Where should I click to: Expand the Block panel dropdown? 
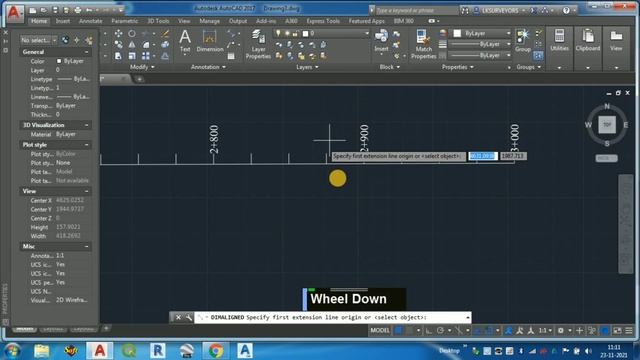pos(390,67)
